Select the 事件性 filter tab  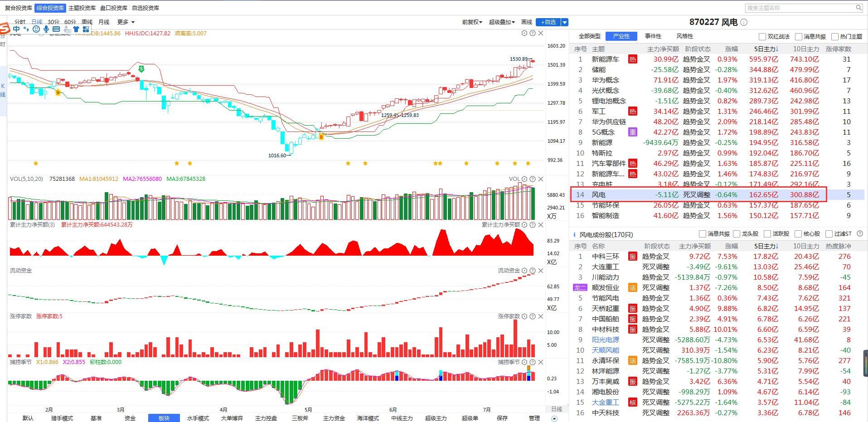(x=653, y=36)
